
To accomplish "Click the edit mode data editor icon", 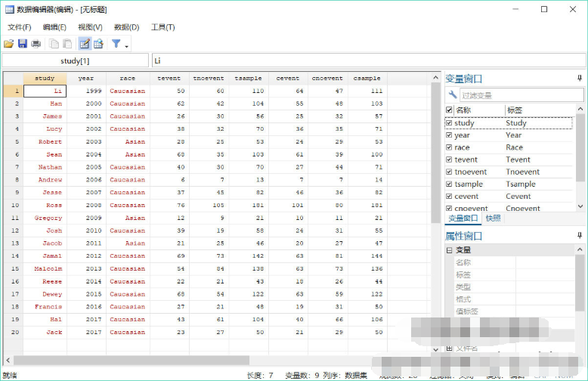I will tap(85, 44).
